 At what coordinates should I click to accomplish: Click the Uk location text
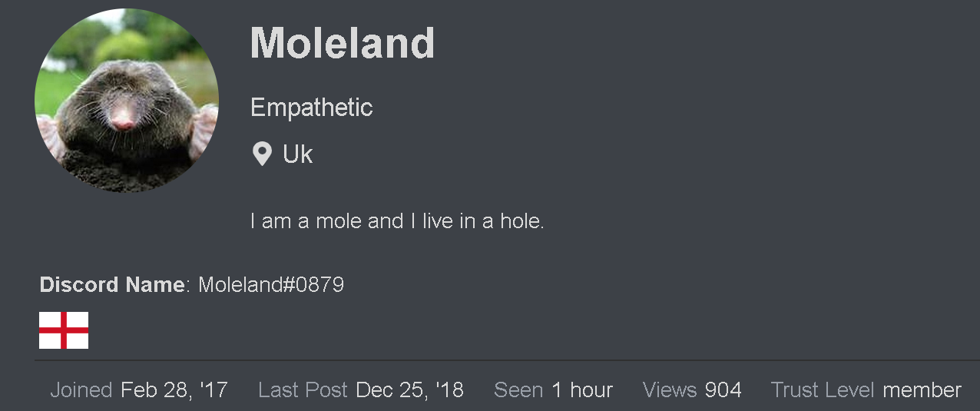[x=297, y=154]
